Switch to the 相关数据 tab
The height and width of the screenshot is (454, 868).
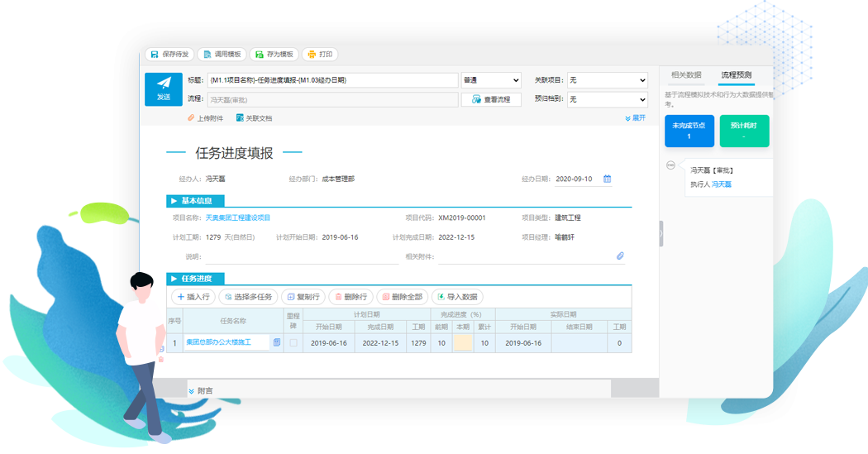tap(686, 74)
